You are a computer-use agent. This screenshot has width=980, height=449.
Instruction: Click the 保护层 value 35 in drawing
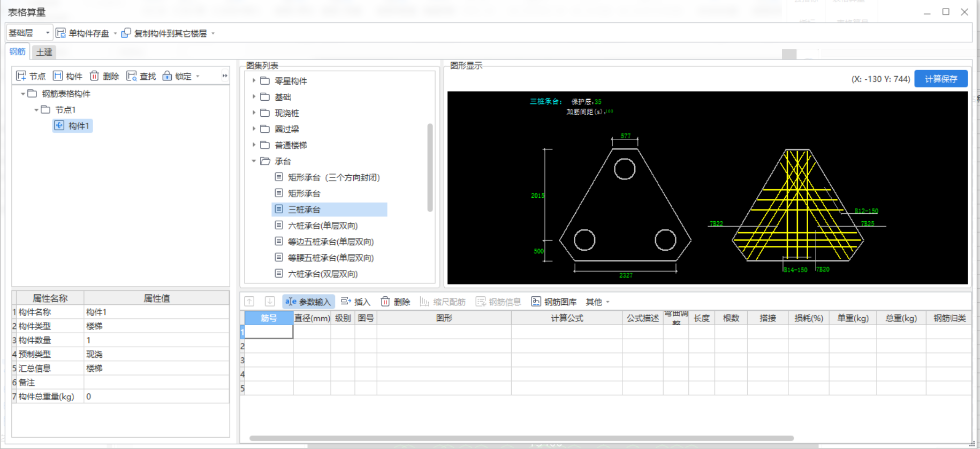click(x=598, y=102)
